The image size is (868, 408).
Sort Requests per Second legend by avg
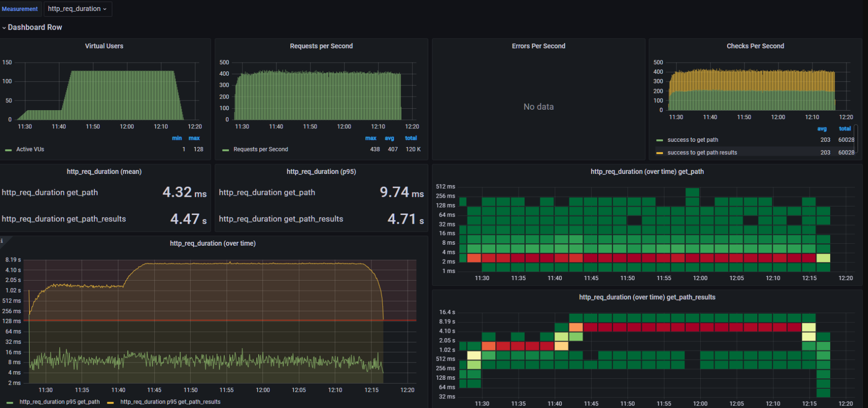click(x=389, y=138)
